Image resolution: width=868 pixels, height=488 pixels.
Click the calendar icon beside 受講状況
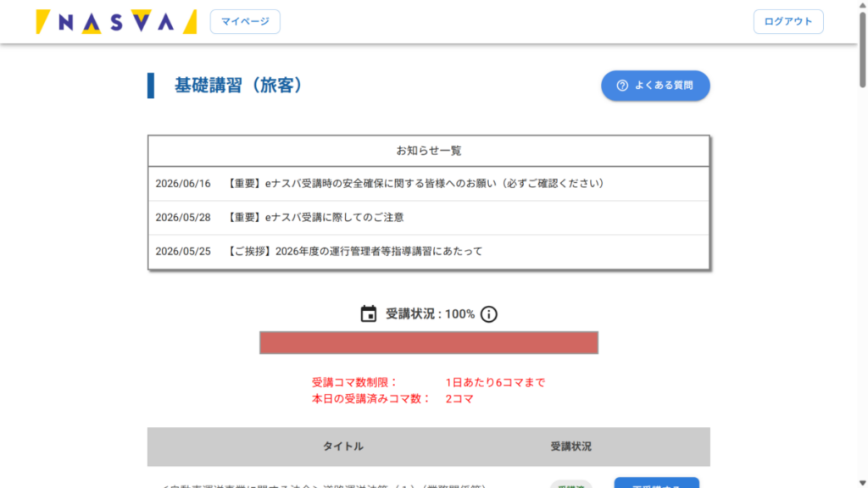pos(369,313)
